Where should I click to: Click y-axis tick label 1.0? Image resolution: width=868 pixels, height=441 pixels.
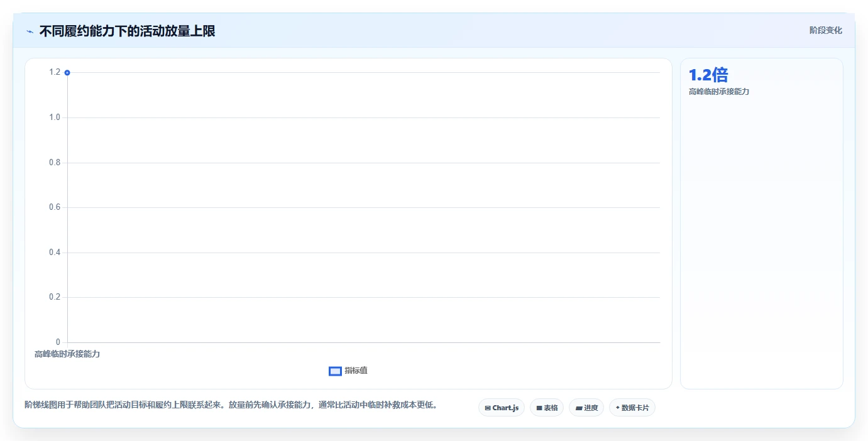(x=55, y=117)
